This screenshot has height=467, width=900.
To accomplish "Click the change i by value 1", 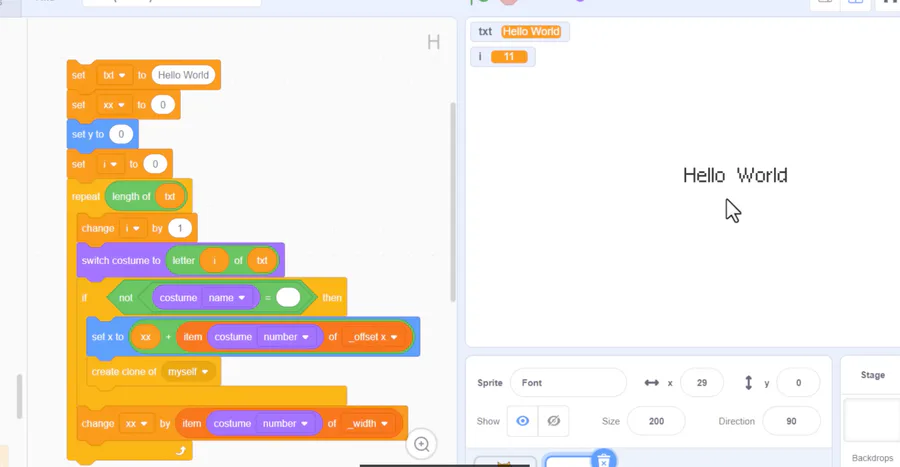I will point(180,228).
